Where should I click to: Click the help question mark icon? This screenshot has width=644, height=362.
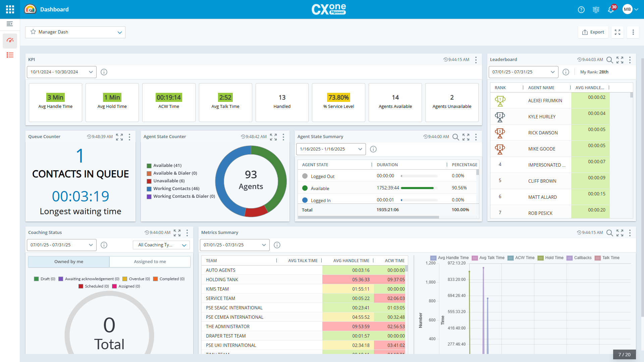tap(581, 9)
